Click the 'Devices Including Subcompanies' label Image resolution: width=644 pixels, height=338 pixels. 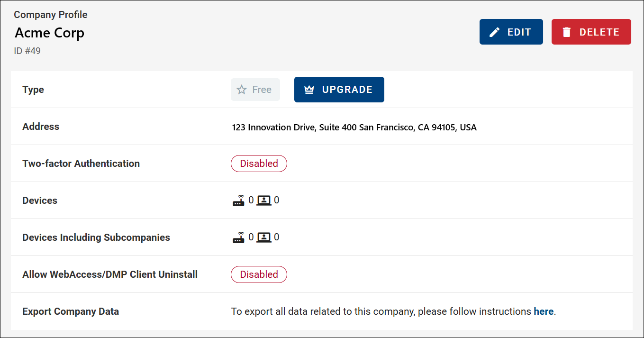(x=96, y=238)
